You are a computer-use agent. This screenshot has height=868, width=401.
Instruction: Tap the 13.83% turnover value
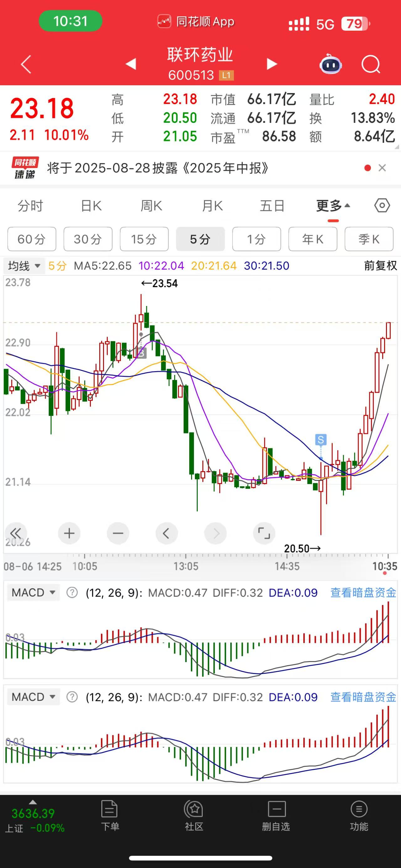tap(373, 118)
